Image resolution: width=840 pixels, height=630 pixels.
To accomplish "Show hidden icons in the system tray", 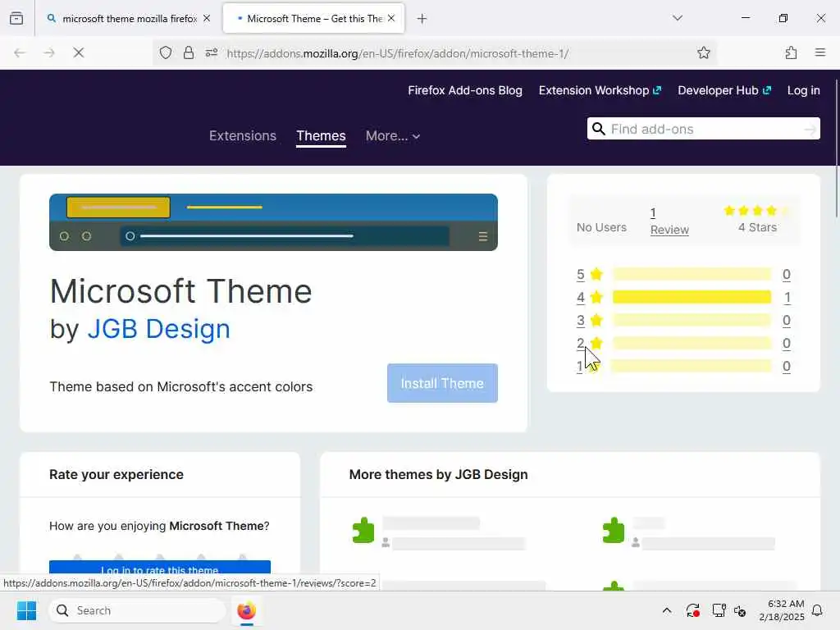I will click(667, 610).
